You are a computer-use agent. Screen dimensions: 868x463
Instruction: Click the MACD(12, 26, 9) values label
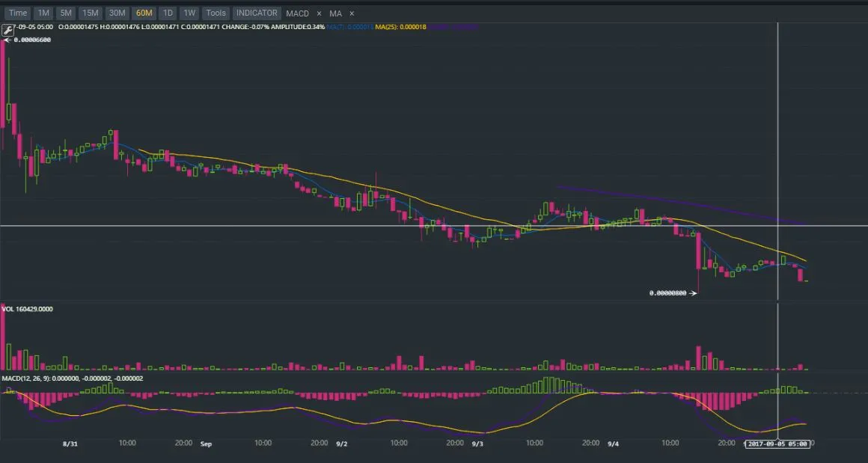click(x=72, y=378)
